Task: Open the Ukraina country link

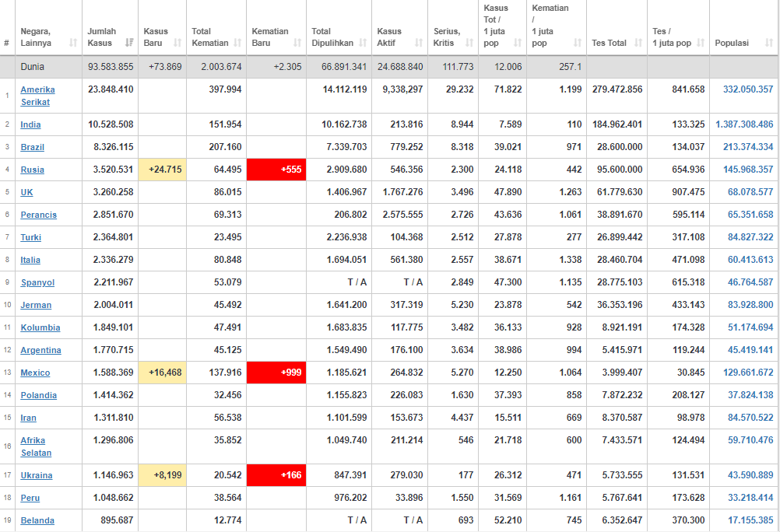Action: [37, 475]
